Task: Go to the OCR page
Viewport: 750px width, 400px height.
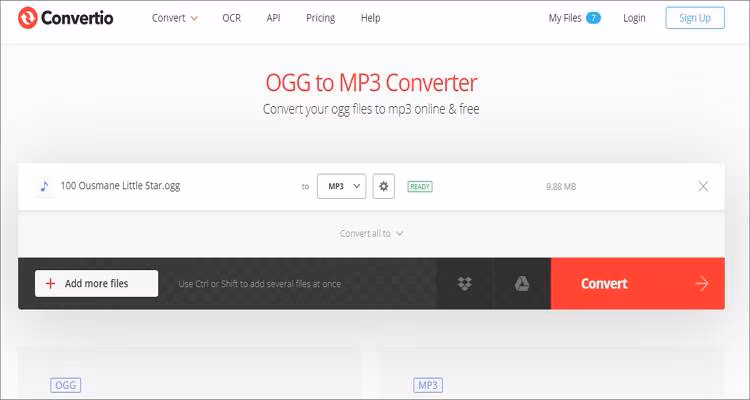Action: pos(232,18)
